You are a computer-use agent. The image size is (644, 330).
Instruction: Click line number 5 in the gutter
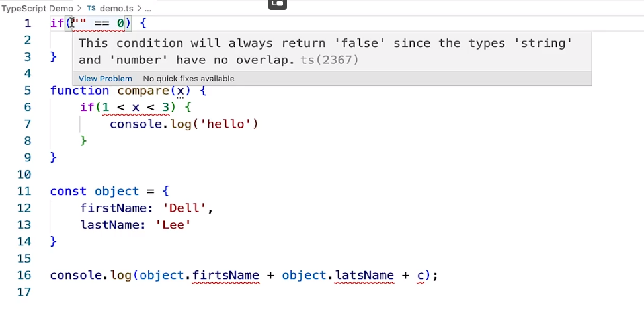point(27,91)
